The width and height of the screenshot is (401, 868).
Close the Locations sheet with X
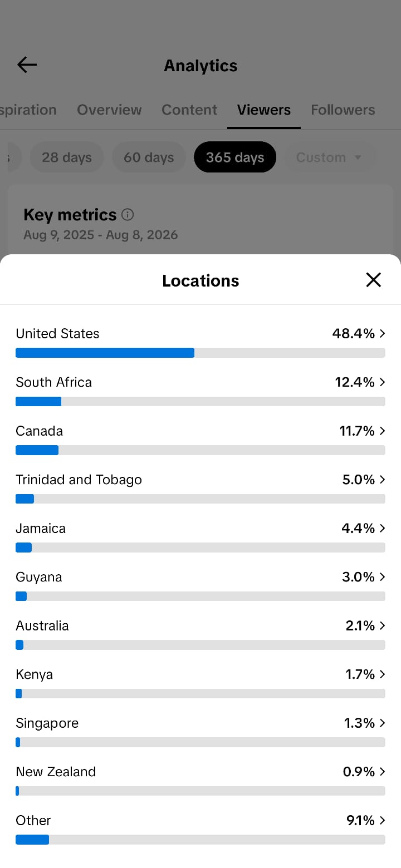coord(373,280)
